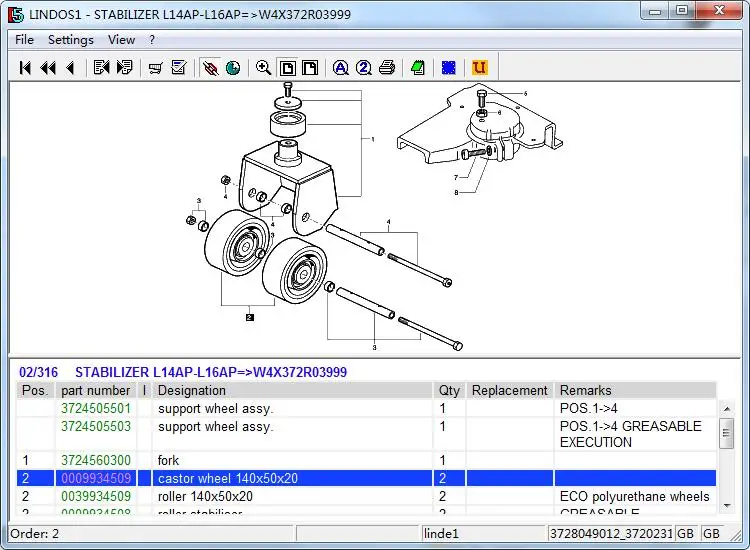Click the LINDOS1 application icon in title bar

15,15
